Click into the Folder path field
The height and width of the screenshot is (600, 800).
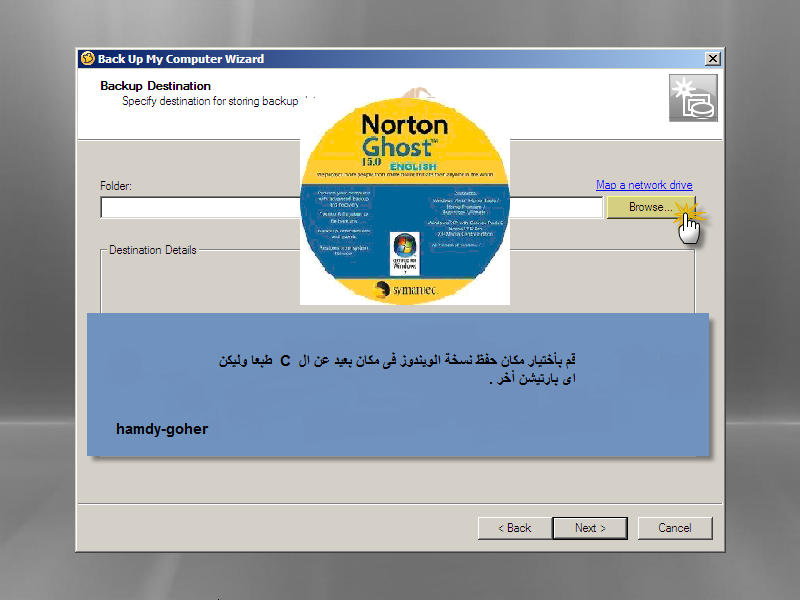(x=352, y=208)
